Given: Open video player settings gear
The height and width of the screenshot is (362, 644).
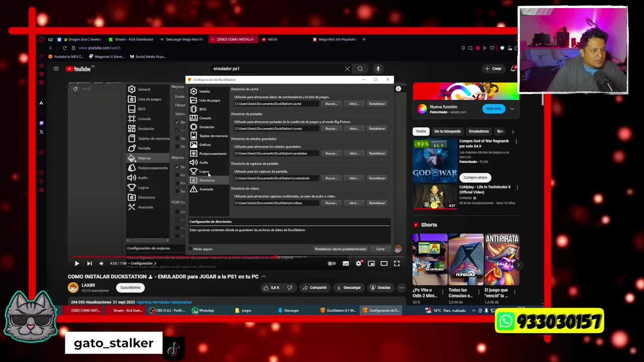Looking at the screenshot, I should click(x=359, y=263).
